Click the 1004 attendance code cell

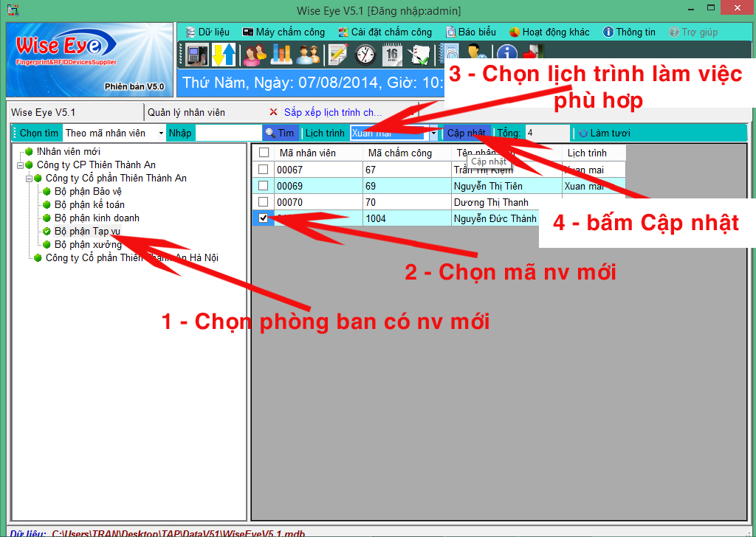pyautogui.click(x=407, y=218)
